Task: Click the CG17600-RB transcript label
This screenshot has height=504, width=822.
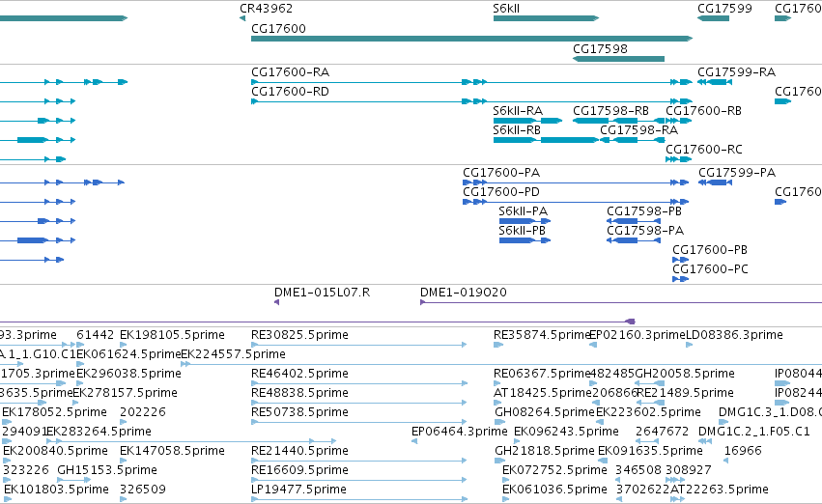Action: (x=703, y=110)
